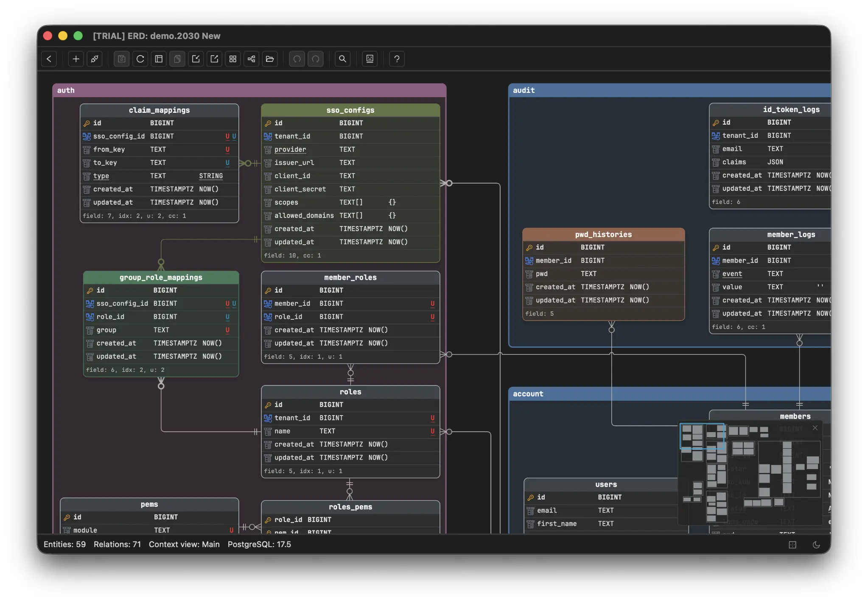868x603 pixels.
Task: Click the issuer_url field in sso_configs
Action: click(350, 163)
